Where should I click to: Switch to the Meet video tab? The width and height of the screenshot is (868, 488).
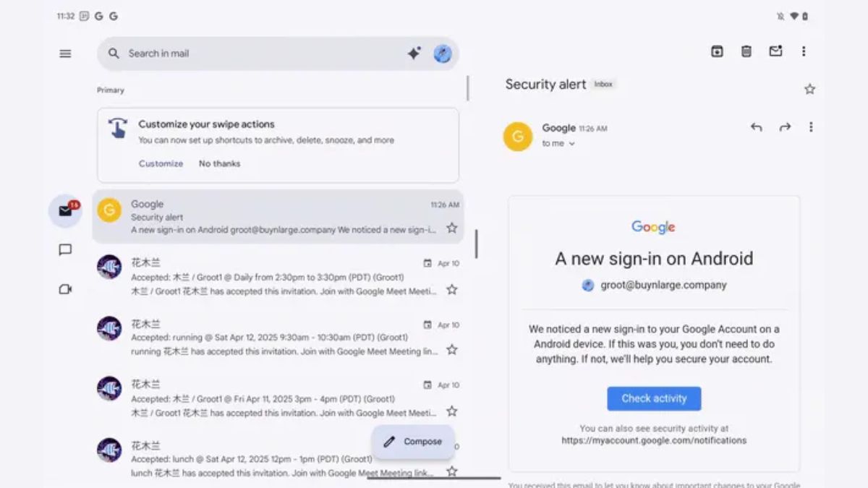pyautogui.click(x=65, y=289)
